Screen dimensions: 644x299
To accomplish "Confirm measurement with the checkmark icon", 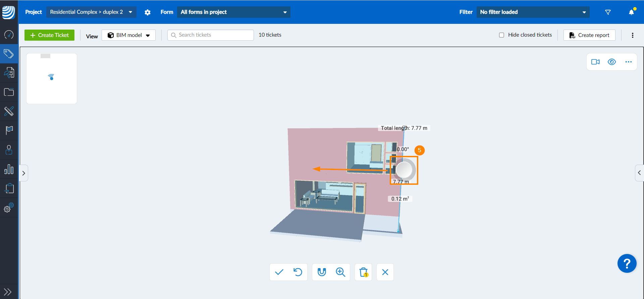I will pyautogui.click(x=279, y=272).
